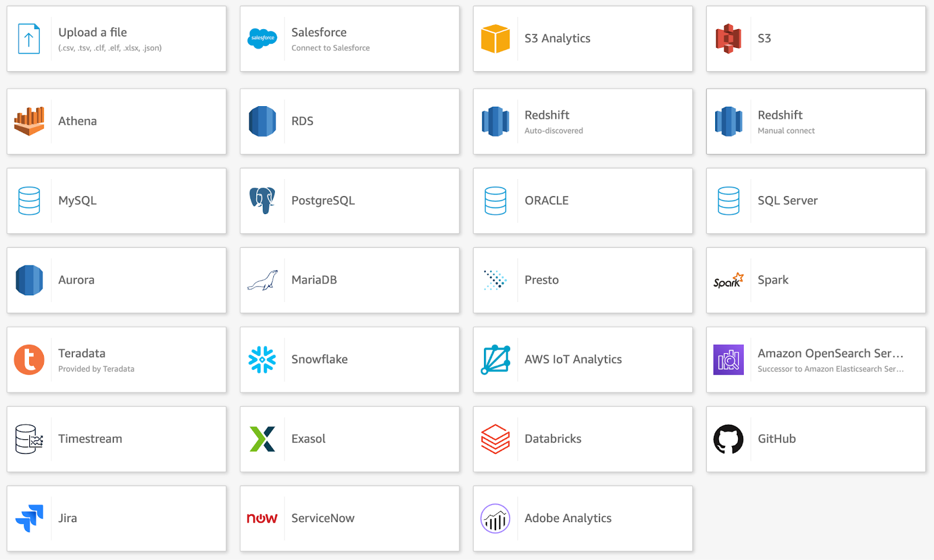Click the Presto dotted logo
This screenshot has width=934, height=560.
495,280
